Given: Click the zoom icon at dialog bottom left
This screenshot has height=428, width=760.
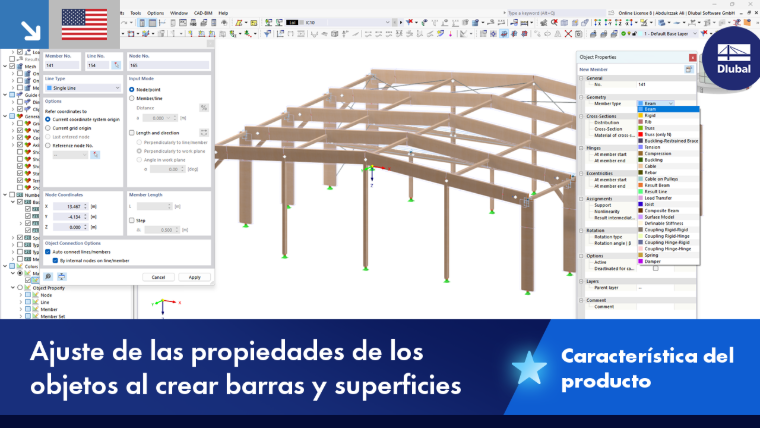Looking at the screenshot, I should click(48, 277).
